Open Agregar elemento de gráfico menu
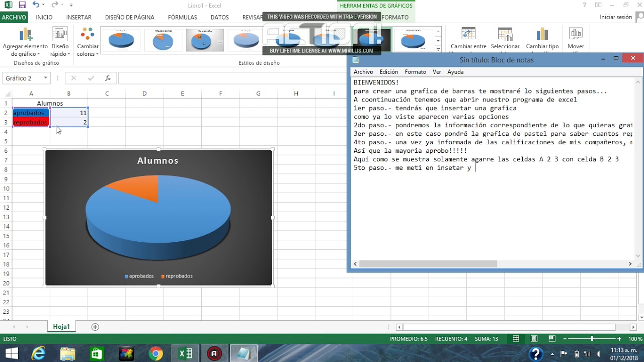Screen dimensions: 644x362 point(26,42)
